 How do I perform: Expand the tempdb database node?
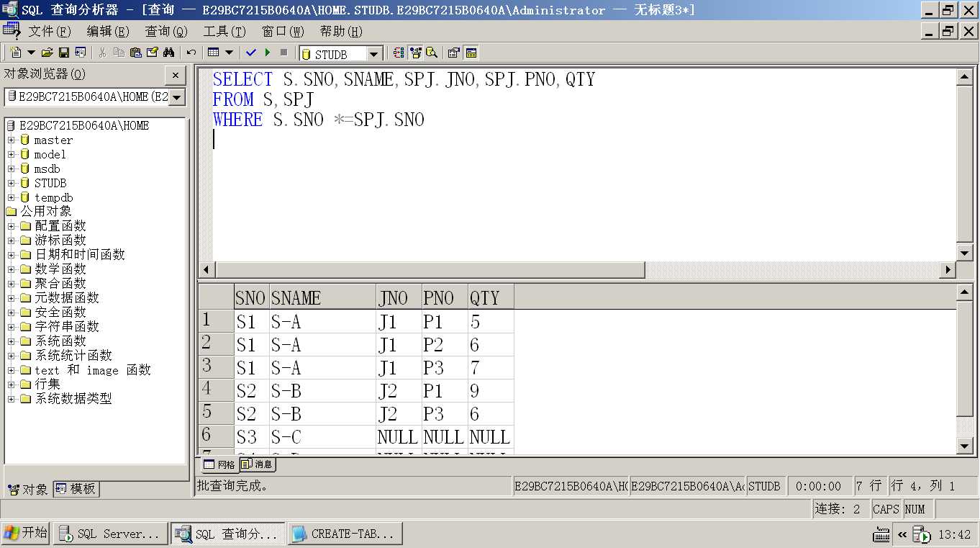(x=11, y=197)
